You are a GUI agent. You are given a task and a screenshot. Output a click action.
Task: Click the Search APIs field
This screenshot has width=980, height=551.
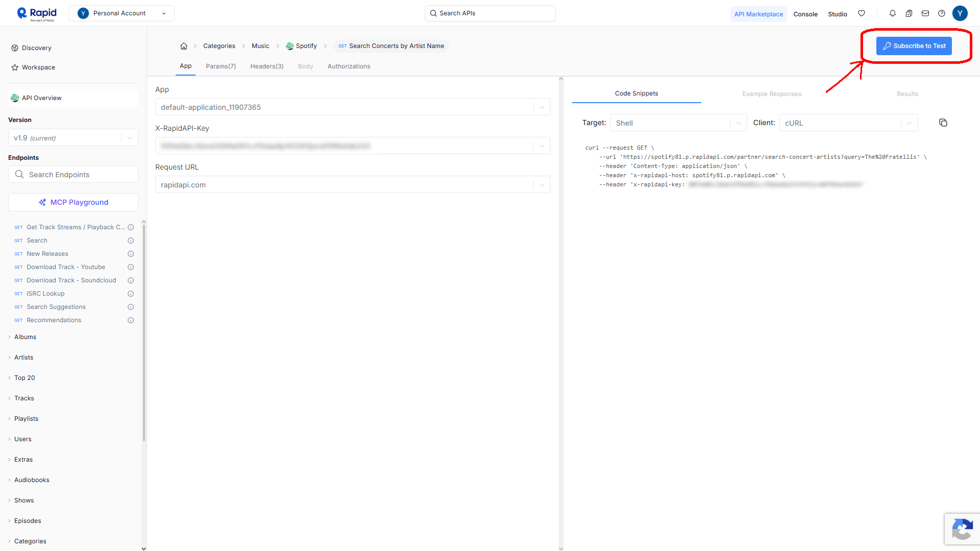[x=490, y=13]
